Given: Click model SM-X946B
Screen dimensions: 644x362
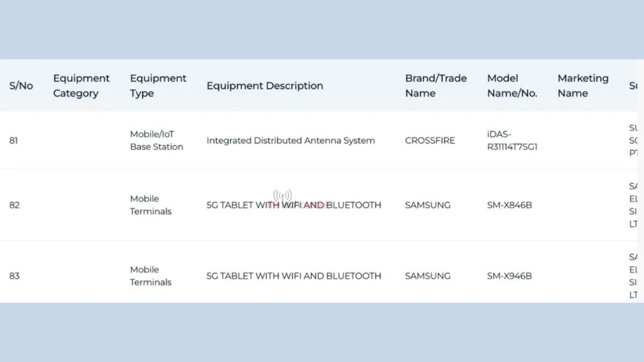Looking at the screenshot, I should pyautogui.click(x=509, y=277).
